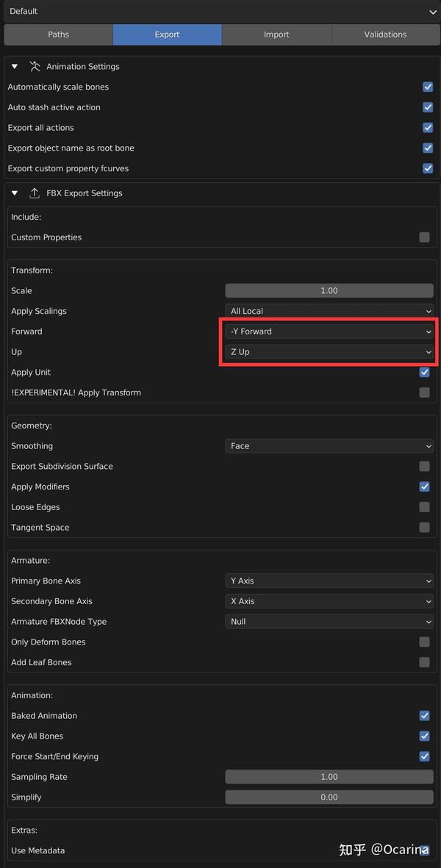Screen dimensions: 441x868
Task: Collapse the Animation Settings section
Action: [15, 67]
